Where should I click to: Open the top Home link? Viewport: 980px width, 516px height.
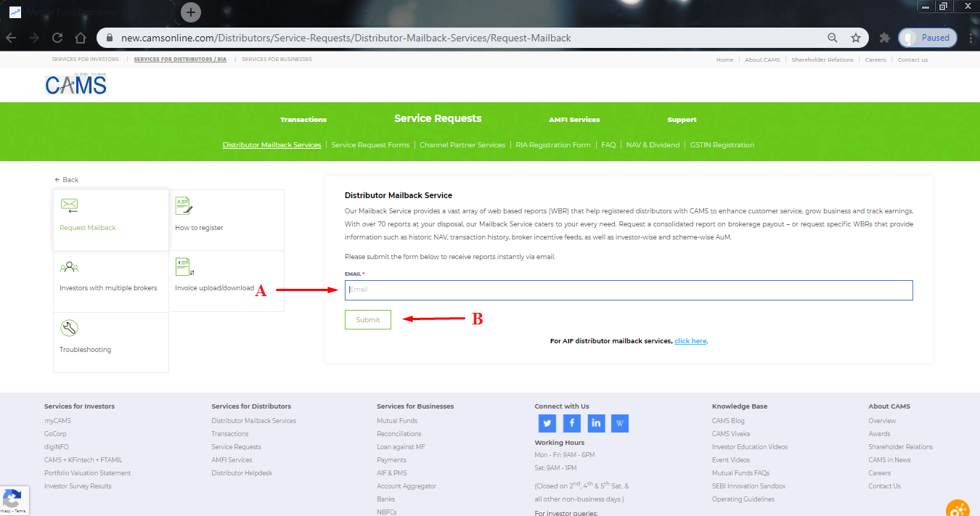[x=724, y=60]
